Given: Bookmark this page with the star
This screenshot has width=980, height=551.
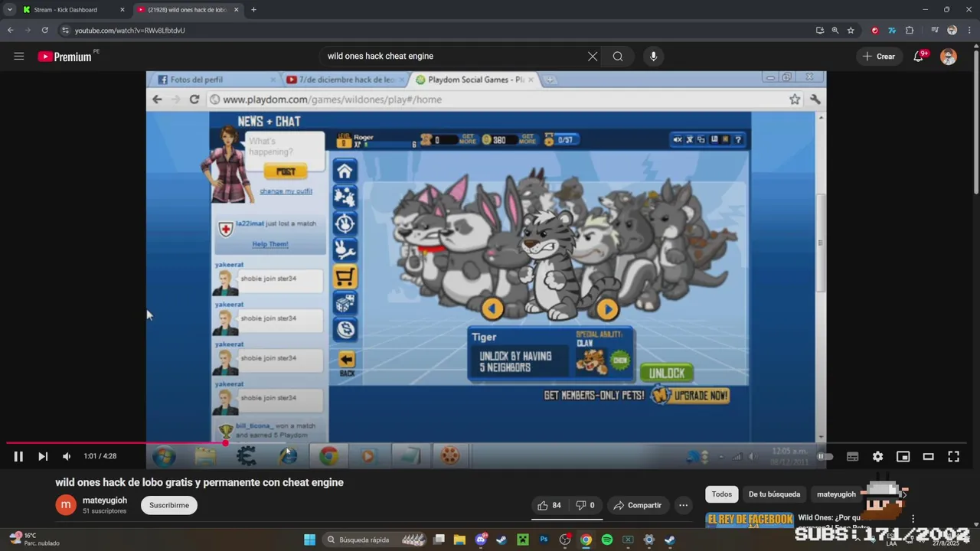Looking at the screenshot, I should point(851,31).
